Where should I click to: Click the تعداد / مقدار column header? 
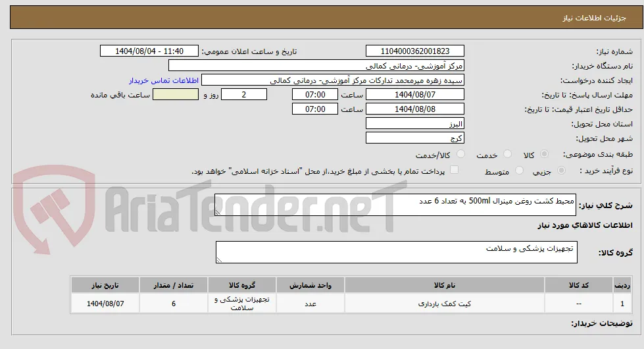[x=173, y=285]
